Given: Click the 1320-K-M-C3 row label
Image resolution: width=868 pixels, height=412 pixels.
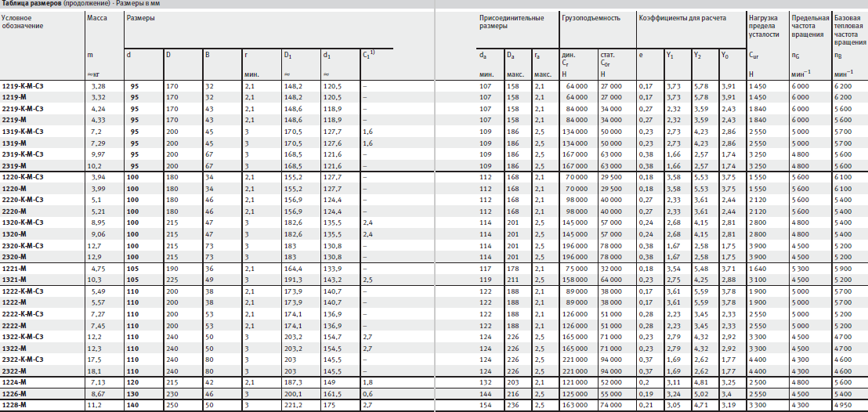Looking at the screenshot, I should coord(24,222).
